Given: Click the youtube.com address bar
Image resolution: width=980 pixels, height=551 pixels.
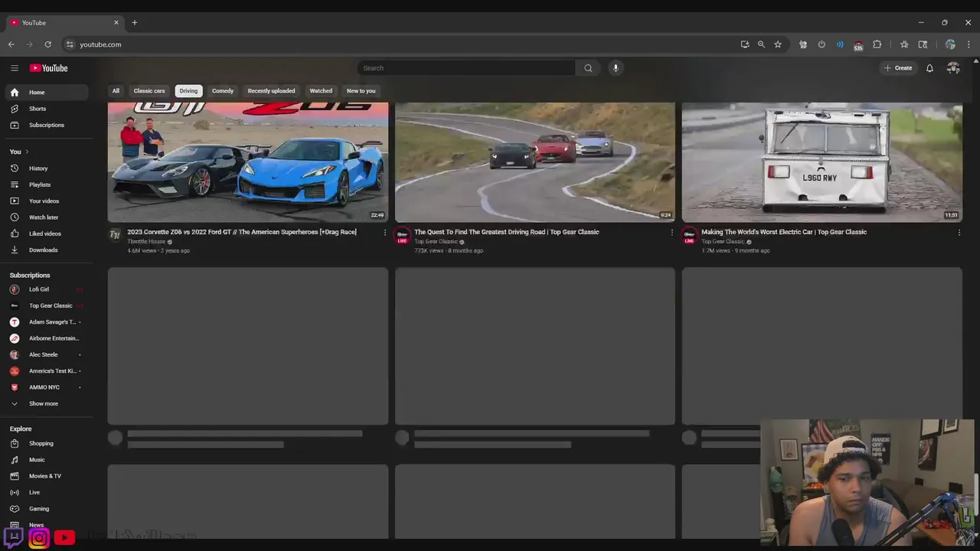Looking at the screenshot, I should click(406, 44).
